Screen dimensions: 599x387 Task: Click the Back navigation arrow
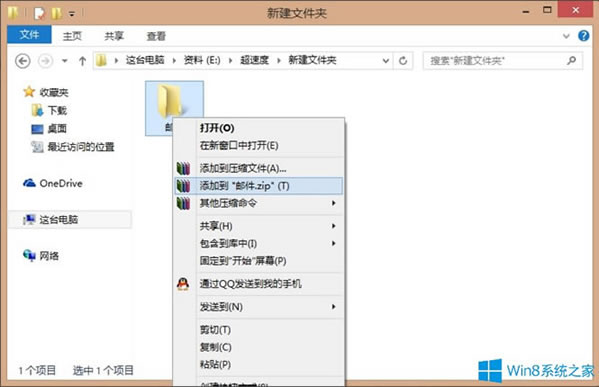[x=23, y=61]
